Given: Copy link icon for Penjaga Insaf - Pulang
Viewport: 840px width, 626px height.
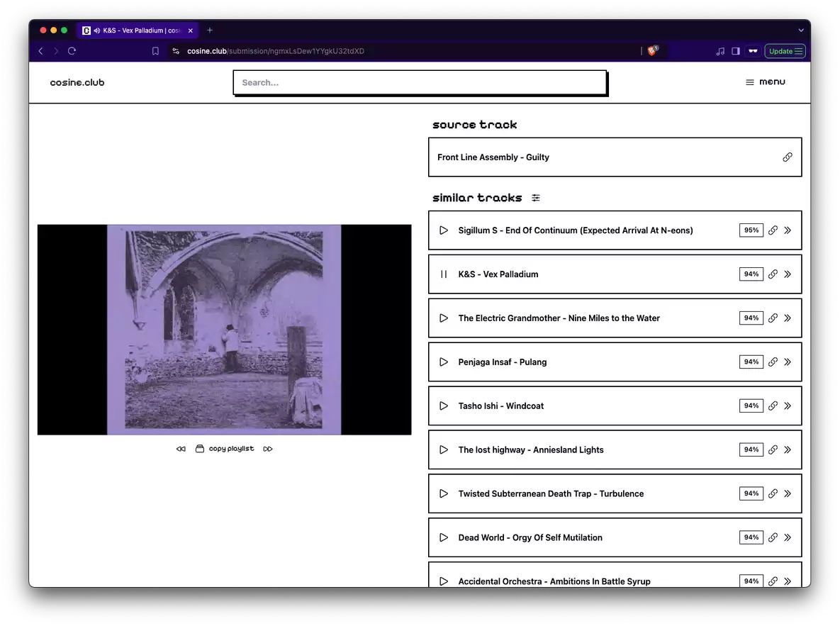Looking at the screenshot, I should pos(773,362).
